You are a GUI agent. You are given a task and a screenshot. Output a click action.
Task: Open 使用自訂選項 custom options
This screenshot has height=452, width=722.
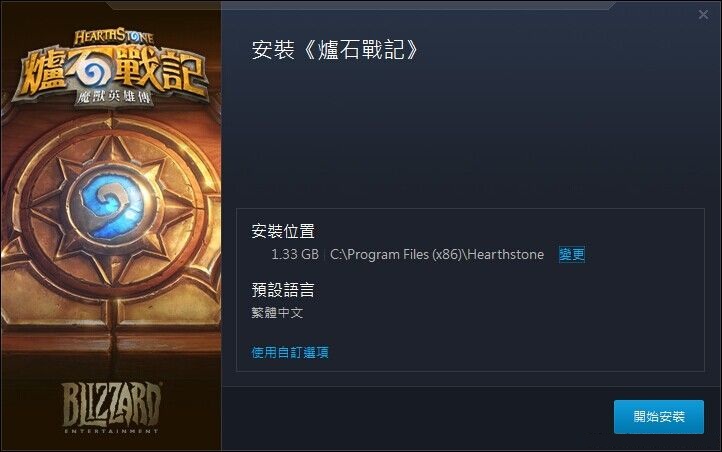(290, 353)
